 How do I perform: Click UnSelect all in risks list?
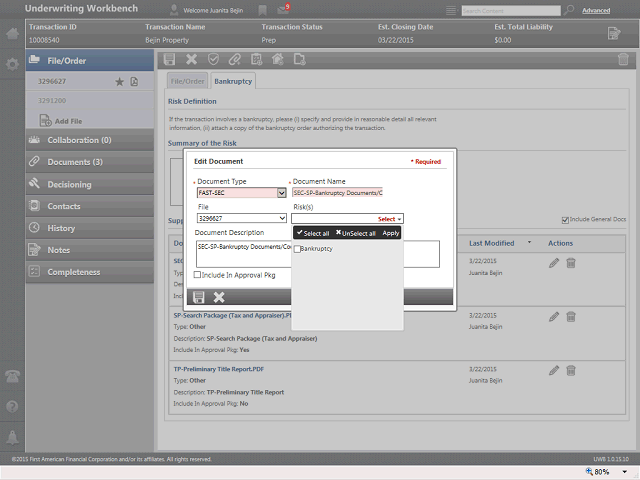click(356, 233)
